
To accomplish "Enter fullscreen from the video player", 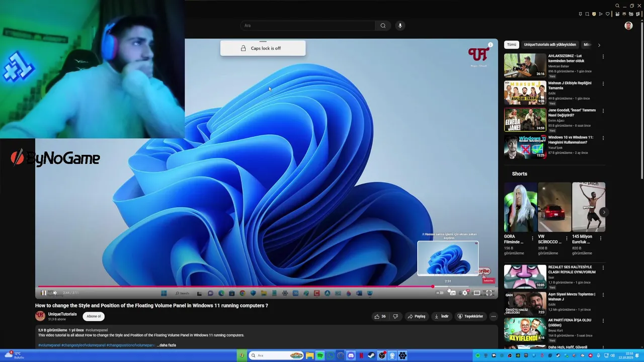I will click(489, 293).
